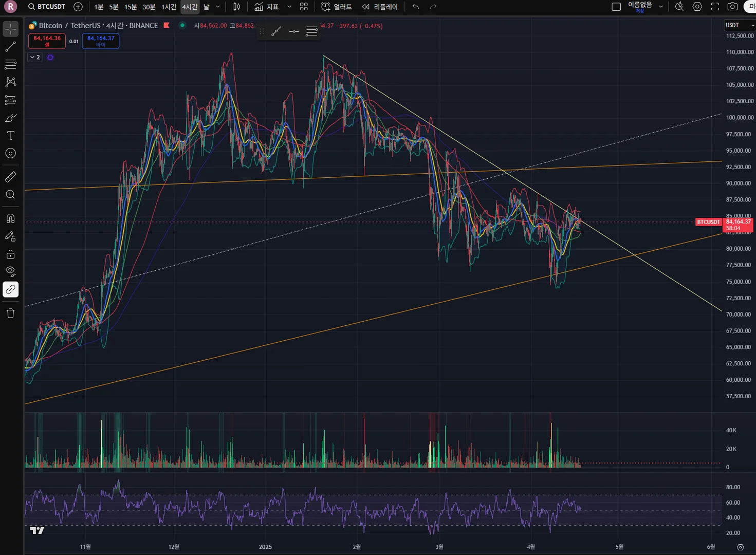Pick the Fibonacci retracement lines in floating toolbar
The height and width of the screenshot is (555, 756).
click(x=311, y=31)
